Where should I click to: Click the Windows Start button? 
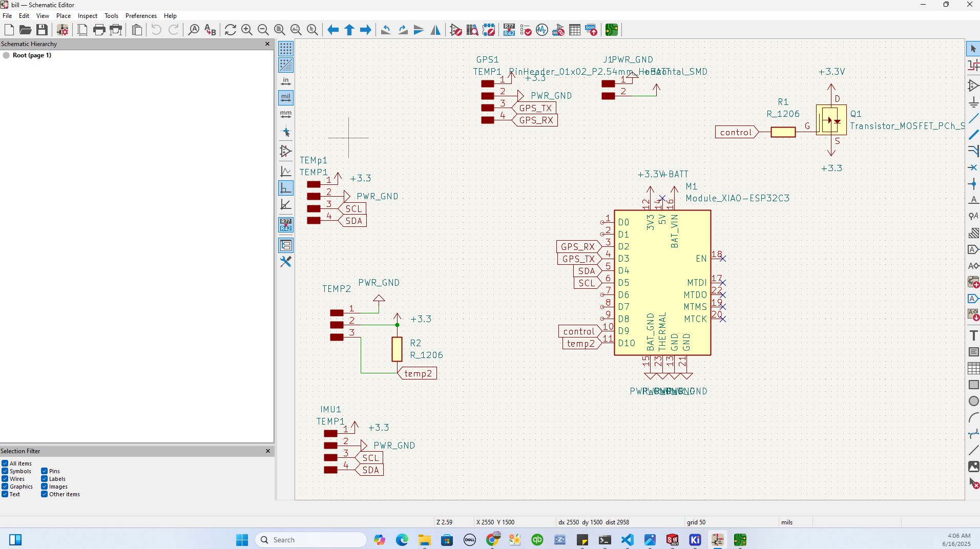click(x=242, y=540)
